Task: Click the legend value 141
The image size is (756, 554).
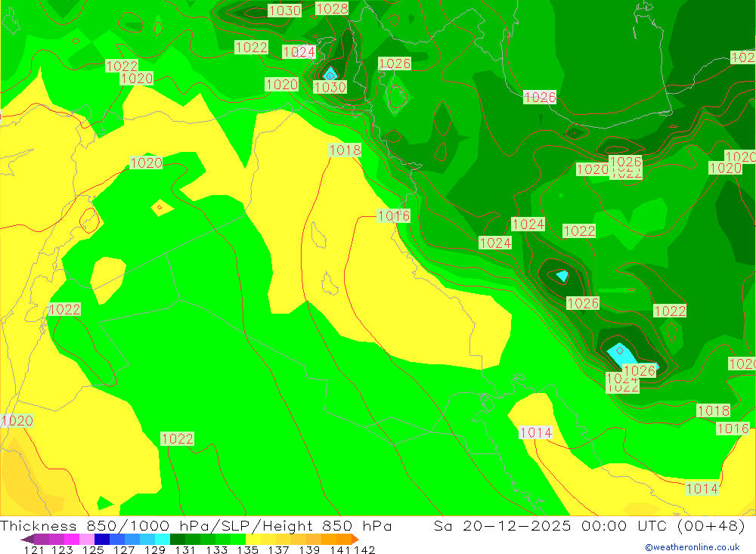Action: pyautogui.click(x=340, y=549)
